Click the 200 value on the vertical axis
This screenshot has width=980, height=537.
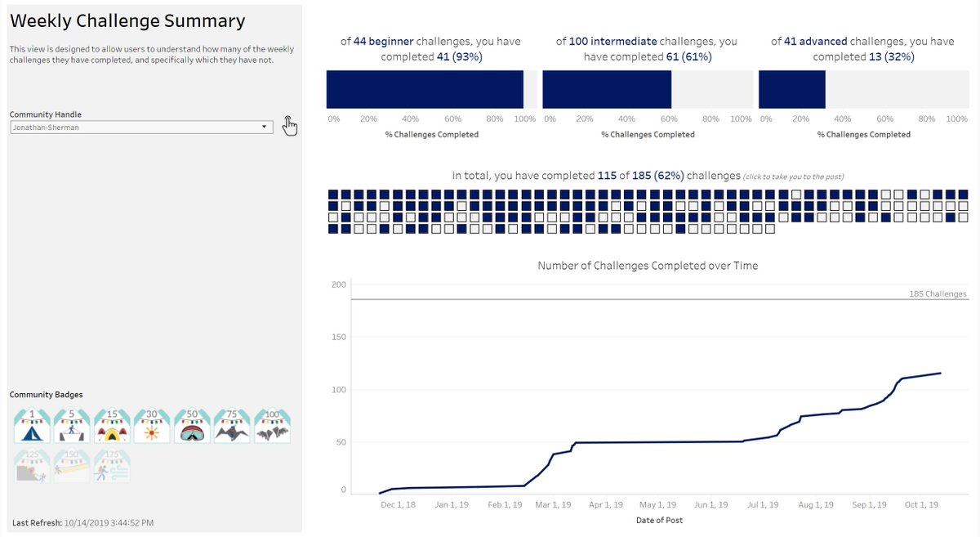[x=339, y=284]
